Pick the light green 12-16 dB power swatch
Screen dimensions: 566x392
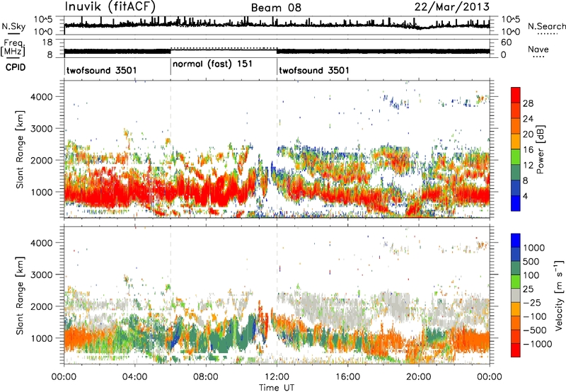point(516,158)
